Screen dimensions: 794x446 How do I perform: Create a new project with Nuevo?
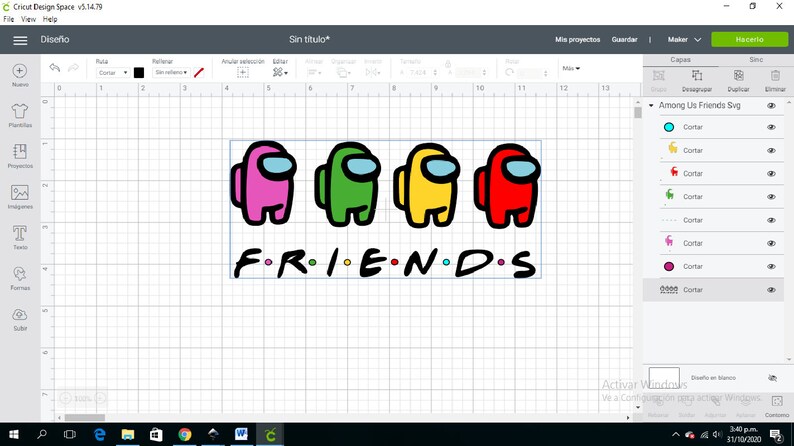20,75
